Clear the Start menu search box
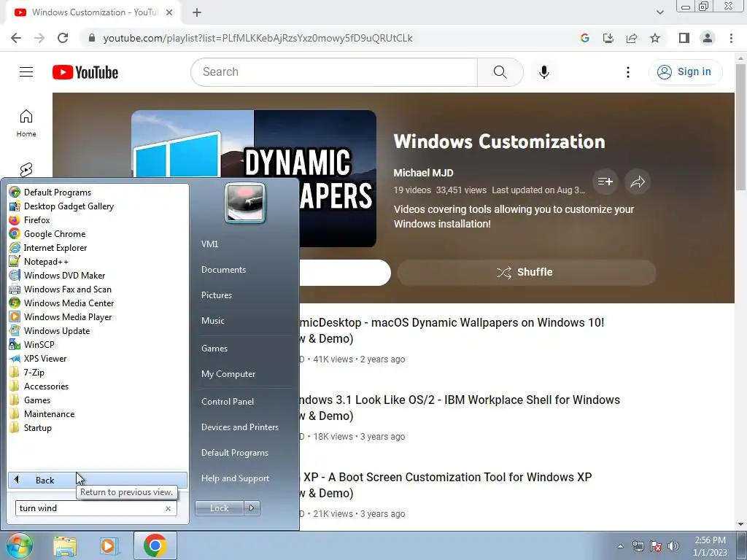This screenshot has height=560, width=747. pyautogui.click(x=169, y=508)
